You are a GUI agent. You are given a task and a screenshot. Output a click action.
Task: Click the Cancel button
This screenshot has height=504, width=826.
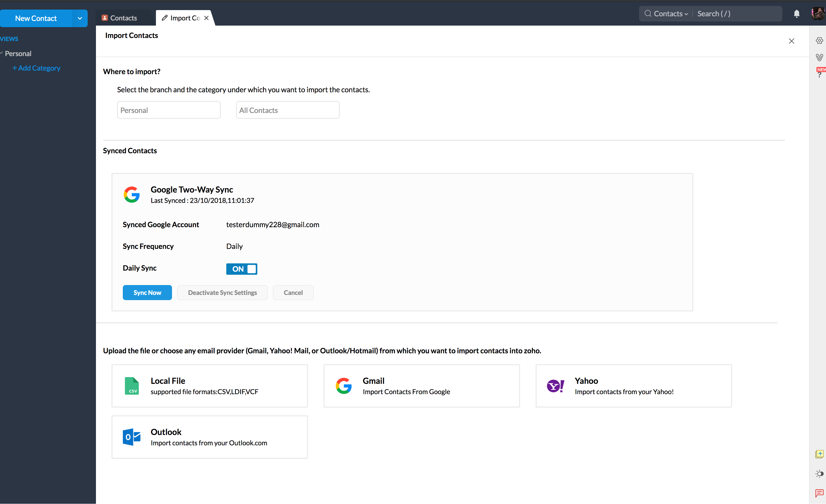(293, 293)
